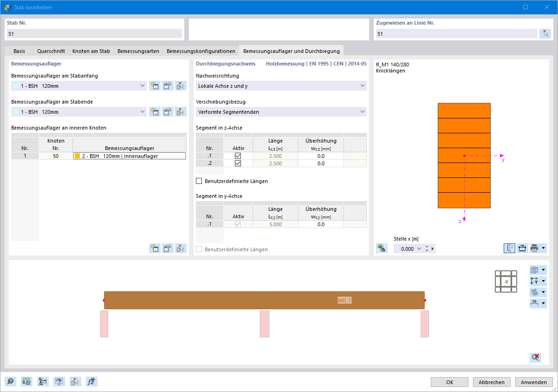558x392 pixels.
Task: Create new design support for Stabende
Action: tap(155, 112)
